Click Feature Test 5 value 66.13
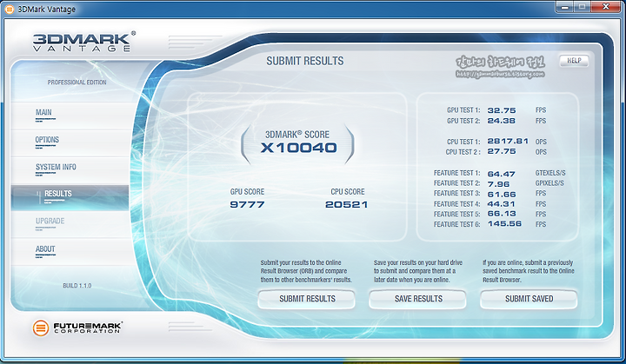 coord(502,214)
